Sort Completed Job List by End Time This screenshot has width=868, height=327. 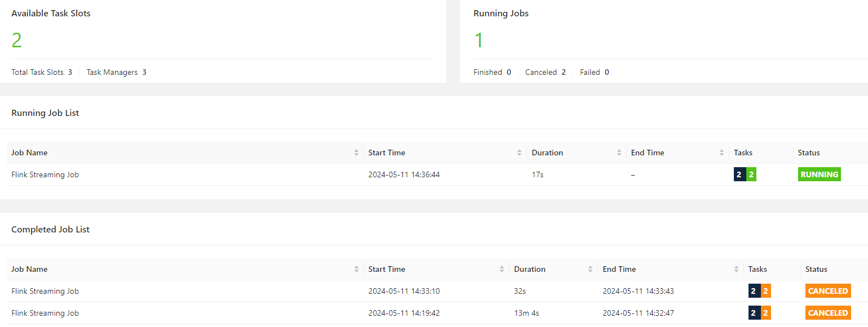click(736, 269)
